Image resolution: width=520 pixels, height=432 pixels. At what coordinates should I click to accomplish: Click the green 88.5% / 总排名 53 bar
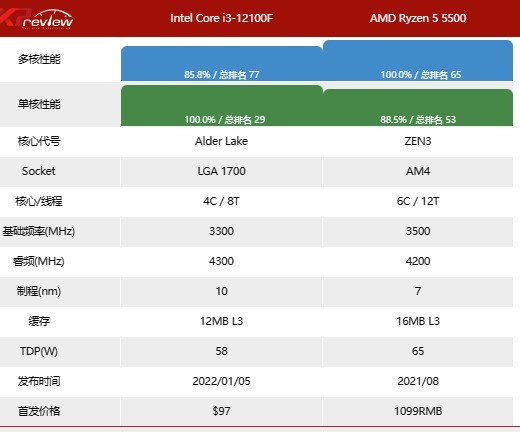[418, 108]
